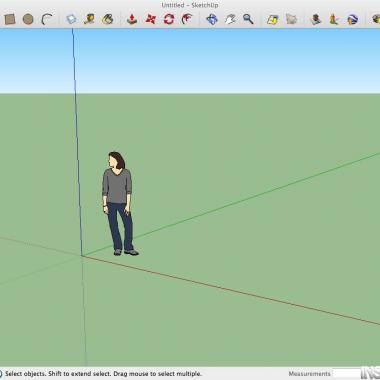
Task: Click the 'Untitled – SketchUp' window title
Action: coord(190,5)
